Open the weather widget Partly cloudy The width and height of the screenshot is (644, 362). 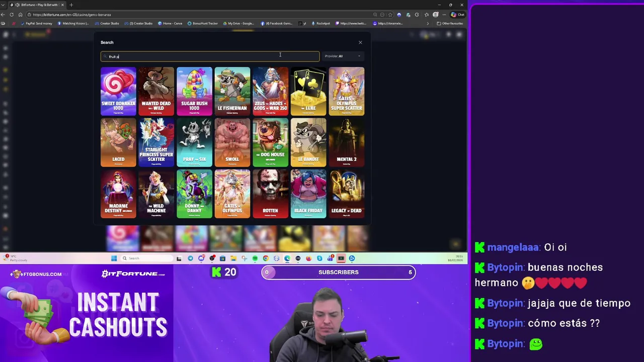(x=15, y=258)
